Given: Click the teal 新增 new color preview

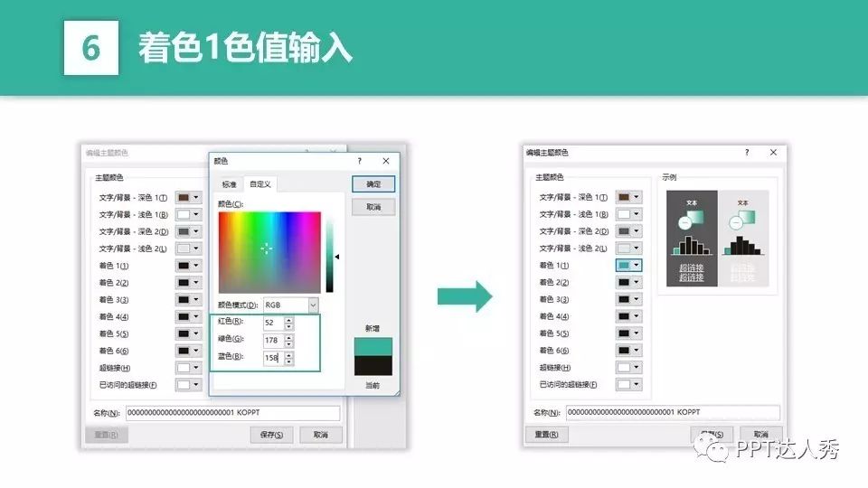Looking at the screenshot, I should click(x=373, y=347).
